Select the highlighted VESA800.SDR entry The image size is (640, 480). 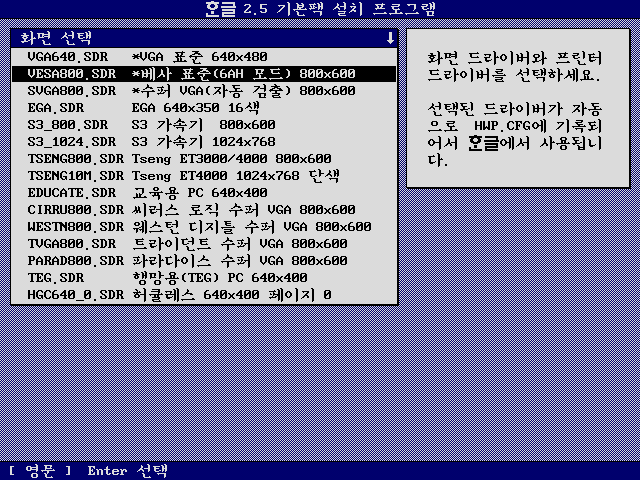coord(204,74)
